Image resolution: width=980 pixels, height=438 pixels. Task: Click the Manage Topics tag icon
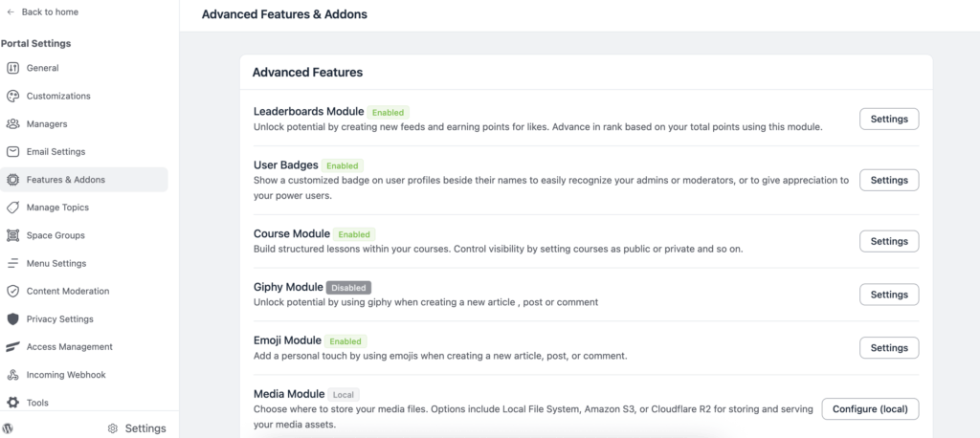pyautogui.click(x=12, y=208)
